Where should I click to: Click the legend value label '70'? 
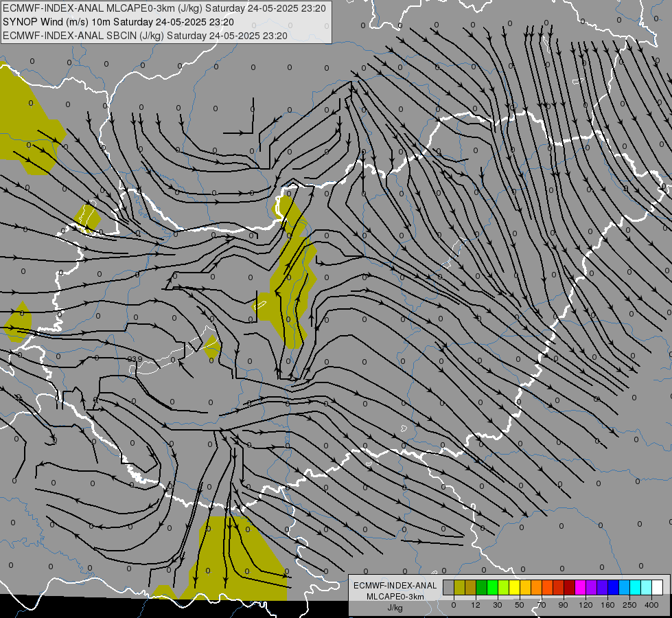click(542, 605)
